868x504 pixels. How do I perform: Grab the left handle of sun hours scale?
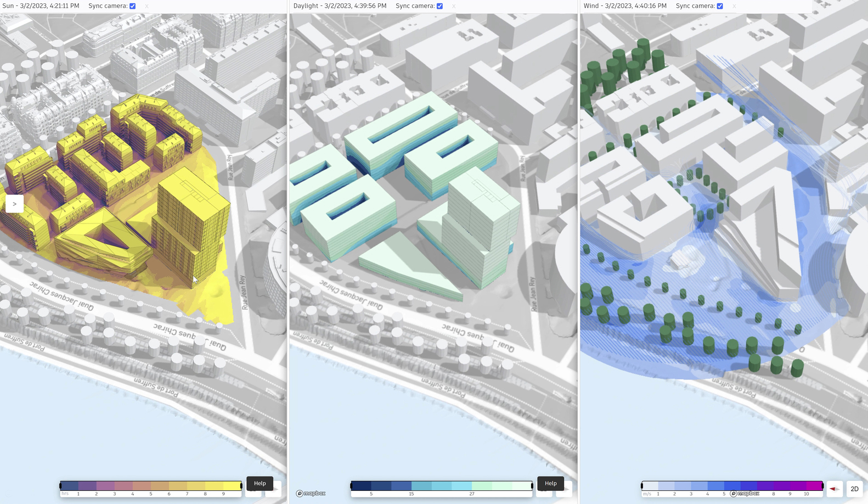60,486
